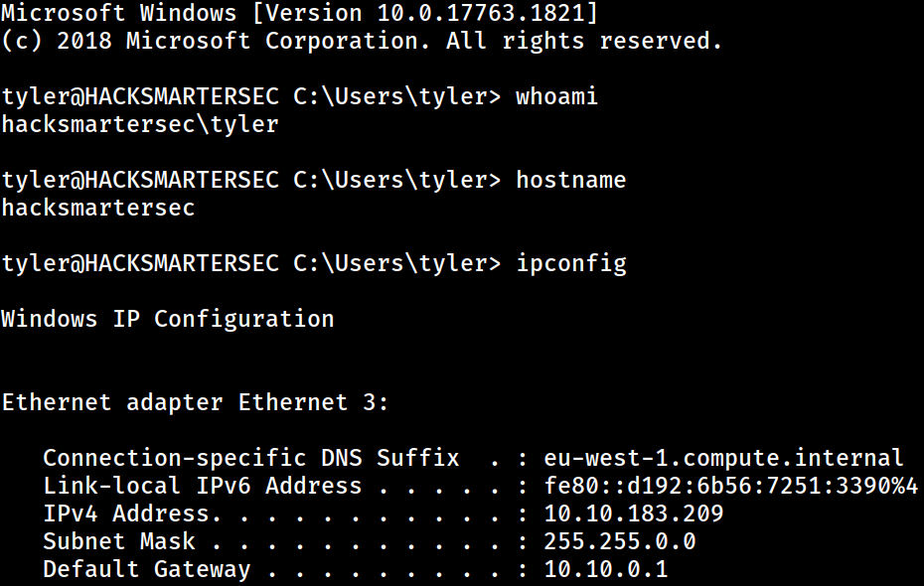Screen dimensions: 924x586
Task: Click the IPv4 address 10.10.183.209
Action: coord(634,513)
